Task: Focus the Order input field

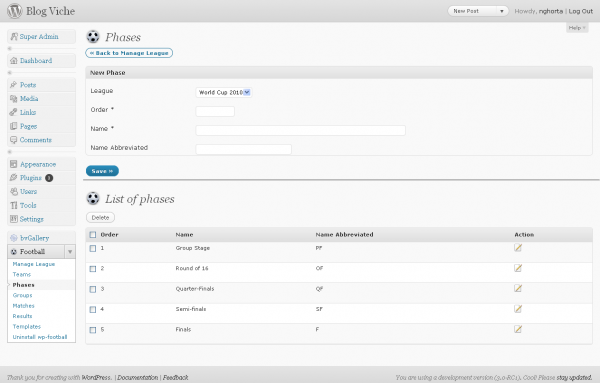Action: pyautogui.click(x=215, y=111)
